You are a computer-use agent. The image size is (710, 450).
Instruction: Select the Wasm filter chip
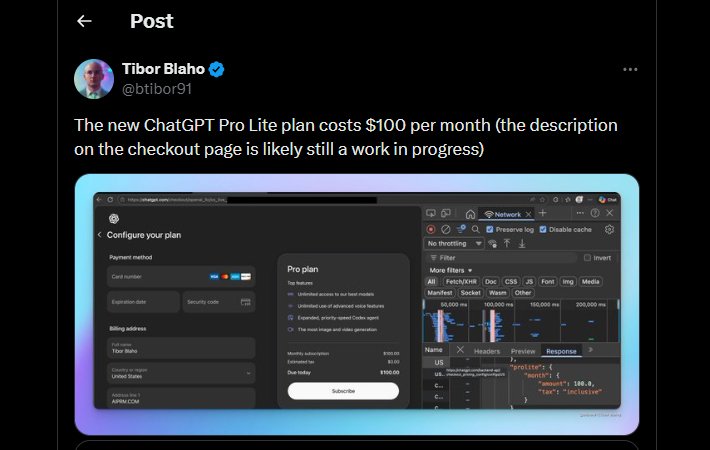coord(498,293)
